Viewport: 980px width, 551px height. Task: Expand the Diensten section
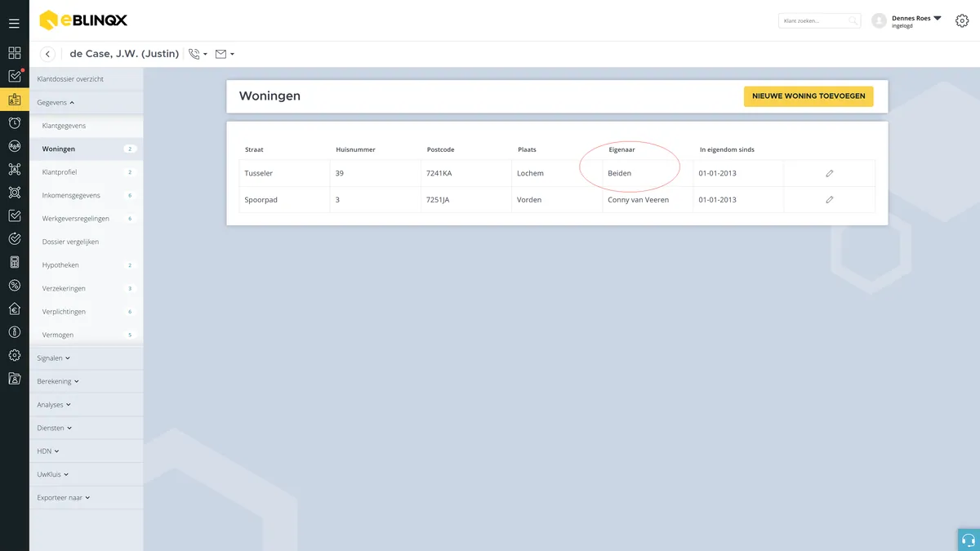[55, 428]
